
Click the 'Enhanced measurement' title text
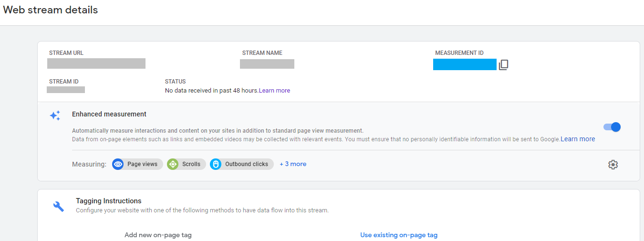tap(109, 114)
